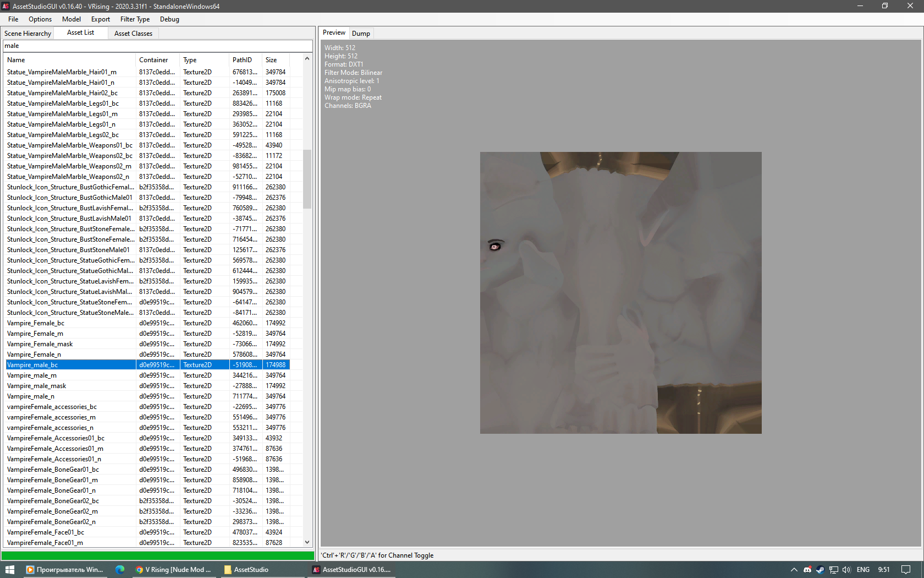Open the AssetStudio folder taskbar item
The image size is (924, 578).
(x=247, y=570)
